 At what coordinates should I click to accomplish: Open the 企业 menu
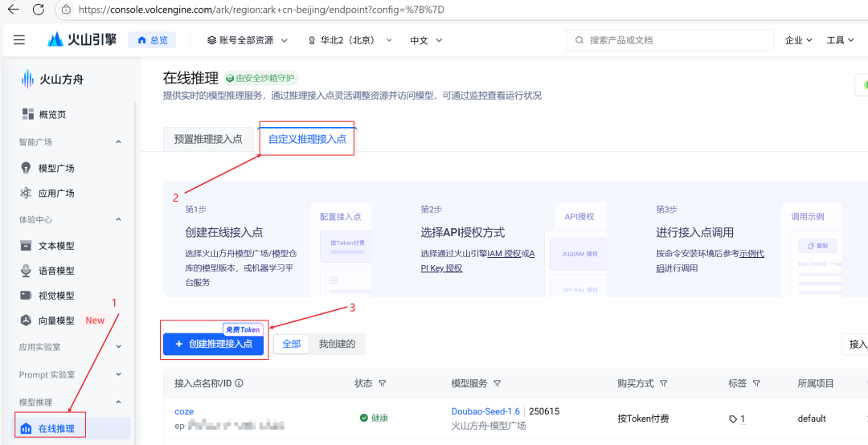(798, 40)
